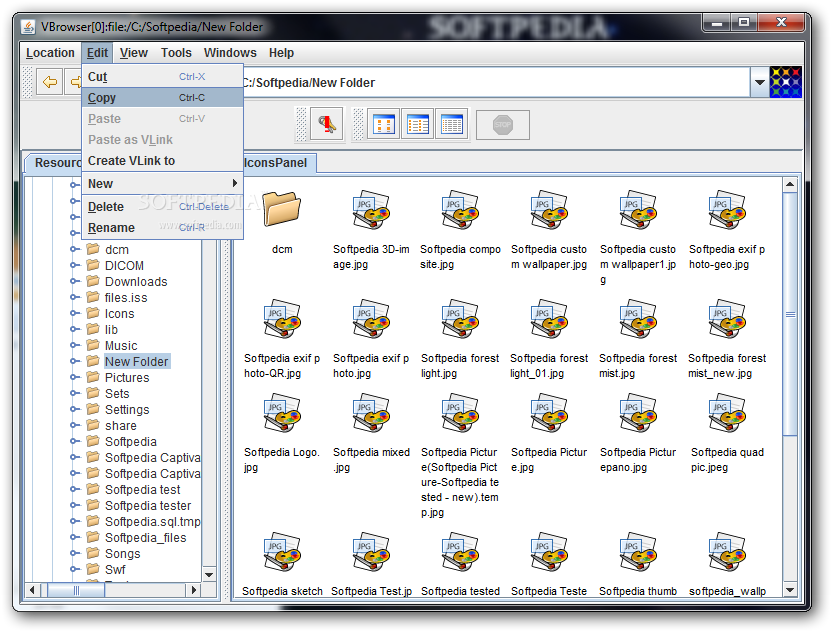Switch to the Resource tab
The image size is (832, 632).
click(55, 163)
